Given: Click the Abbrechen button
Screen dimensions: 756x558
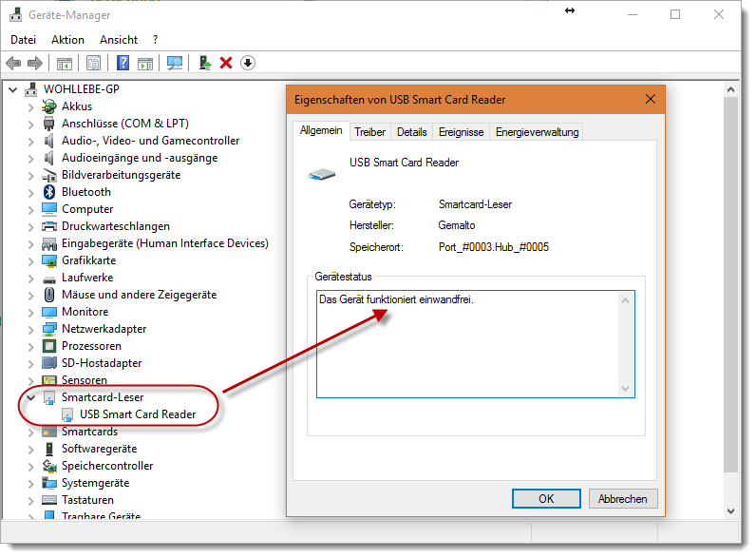Looking at the screenshot, I should click(623, 499).
